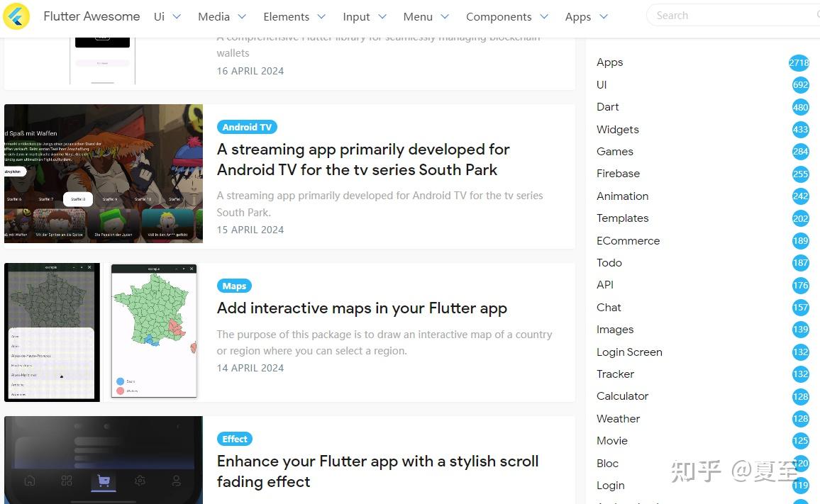Open the South Park streaming app article
This screenshot has width=820, height=504.
[x=363, y=159]
